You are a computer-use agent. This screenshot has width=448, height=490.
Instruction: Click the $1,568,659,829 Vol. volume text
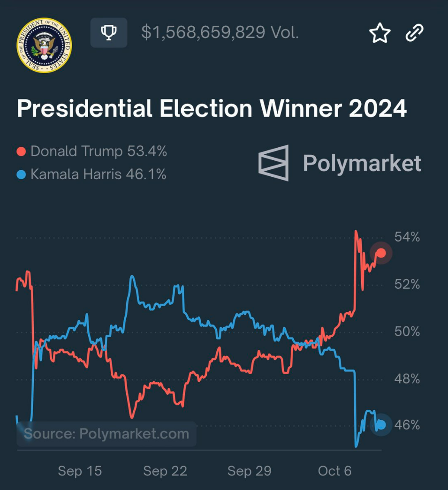tap(220, 32)
